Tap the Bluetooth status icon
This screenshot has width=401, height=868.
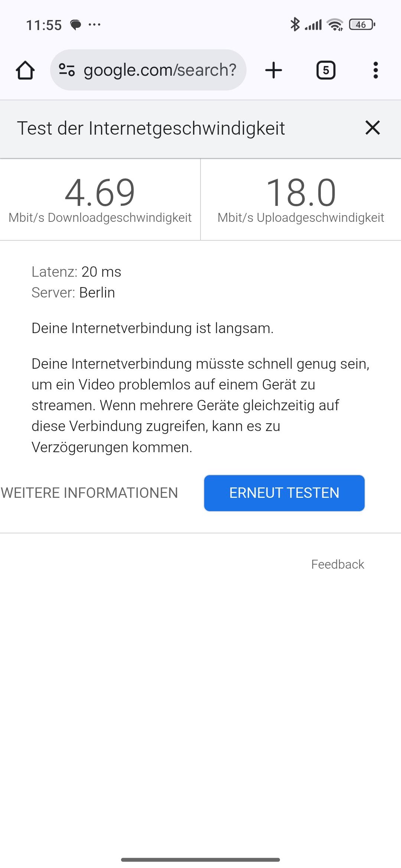(295, 24)
